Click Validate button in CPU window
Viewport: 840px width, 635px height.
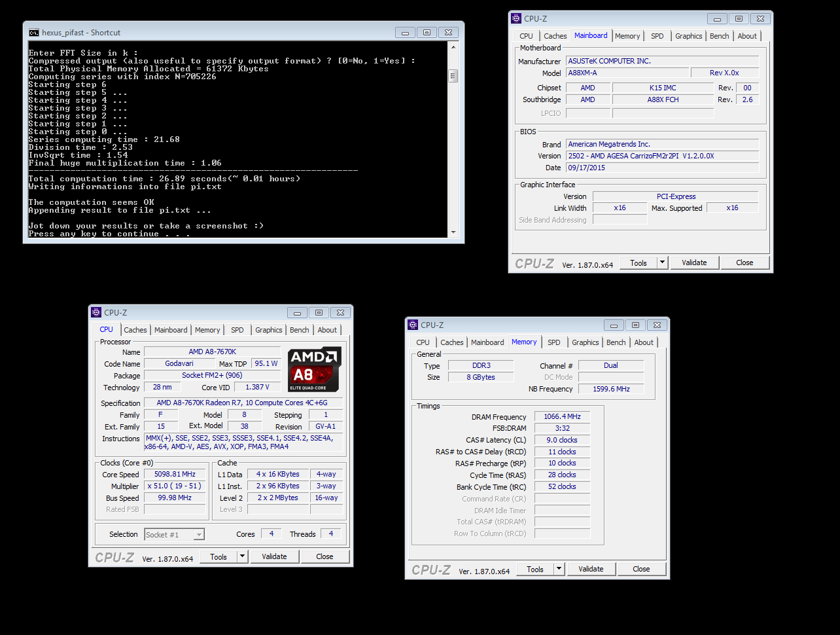coord(274,556)
